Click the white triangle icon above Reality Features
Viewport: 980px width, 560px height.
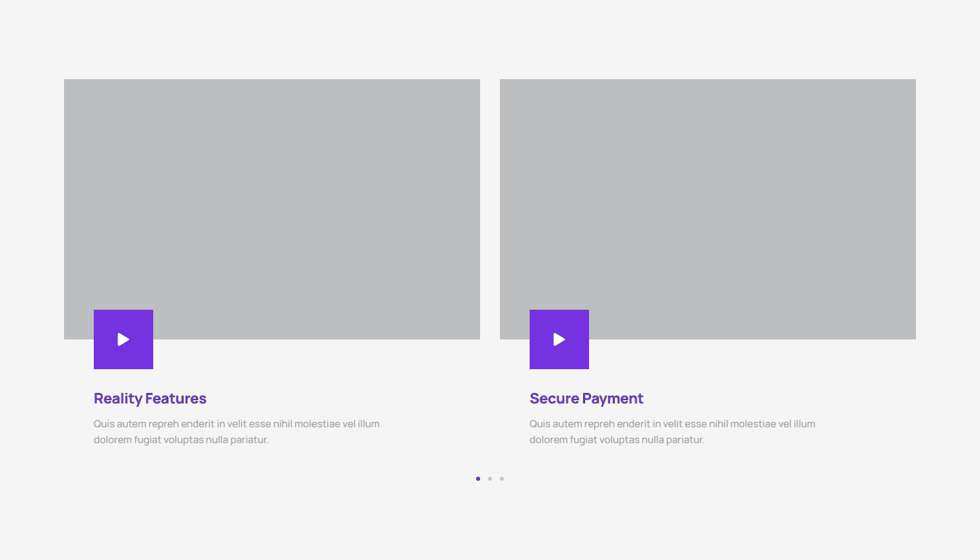123,339
